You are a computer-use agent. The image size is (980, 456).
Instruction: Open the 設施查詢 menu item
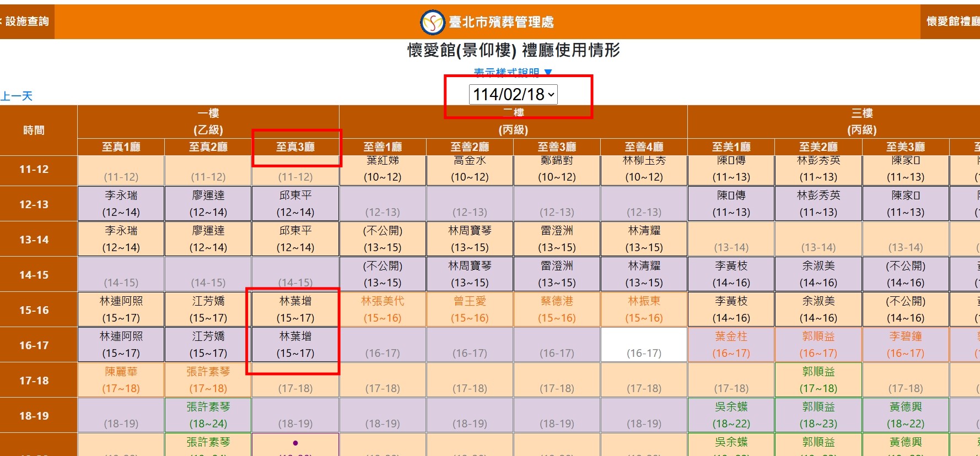(26, 21)
